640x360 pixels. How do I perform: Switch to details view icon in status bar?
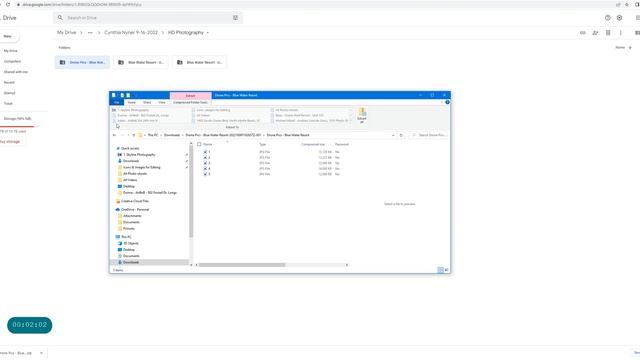(440, 270)
